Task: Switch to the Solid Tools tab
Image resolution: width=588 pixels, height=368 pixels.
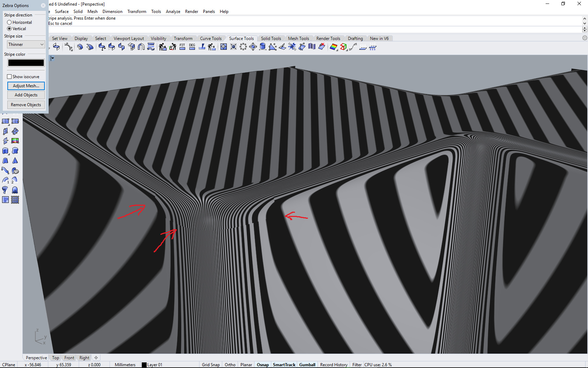Action: point(271,38)
